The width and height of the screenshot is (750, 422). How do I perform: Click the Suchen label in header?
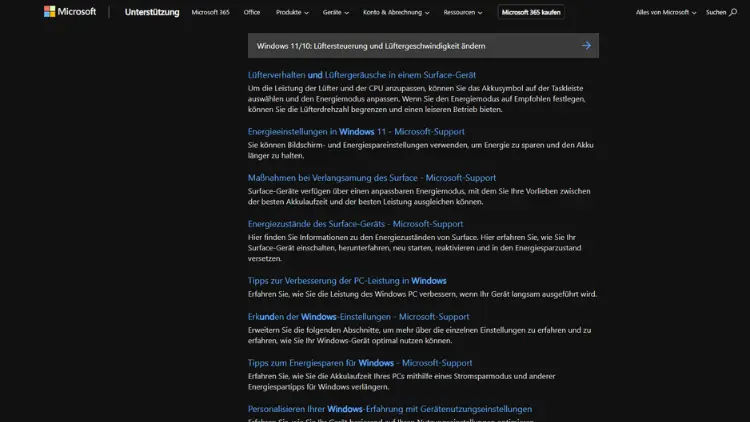pyautogui.click(x=716, y=12)
